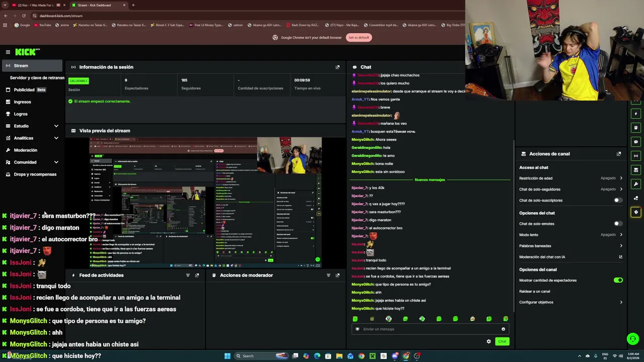Open the Windows Start menu
Image resolution: width=644 pixels, height=362 pixels.
click(x=227, y=356)
